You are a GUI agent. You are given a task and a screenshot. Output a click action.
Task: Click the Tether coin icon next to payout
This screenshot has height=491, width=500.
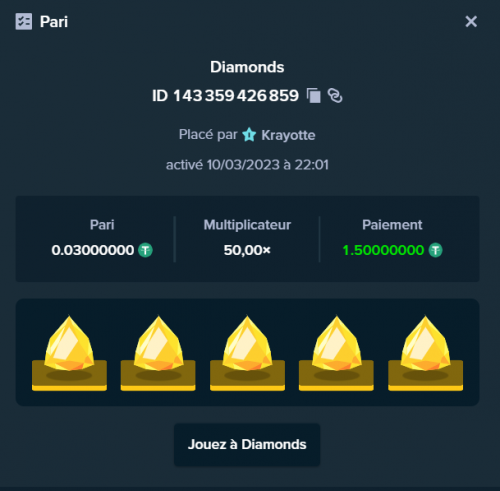point(435,250)
